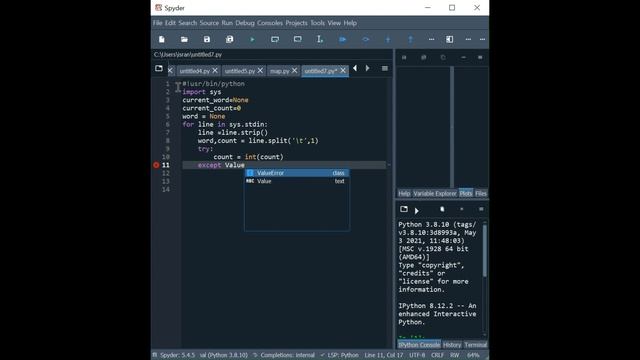Click the 64% memory usage status
Image resolution: width=640 pixels, height=360 pixels.
coord(473,355)
